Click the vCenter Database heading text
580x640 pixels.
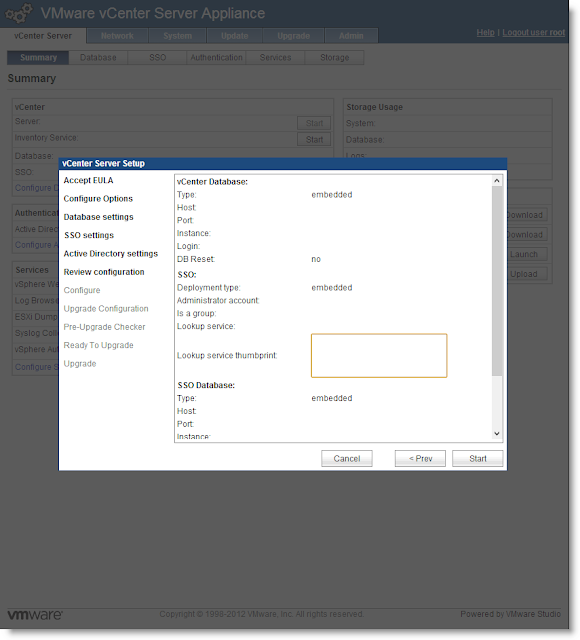212,182
